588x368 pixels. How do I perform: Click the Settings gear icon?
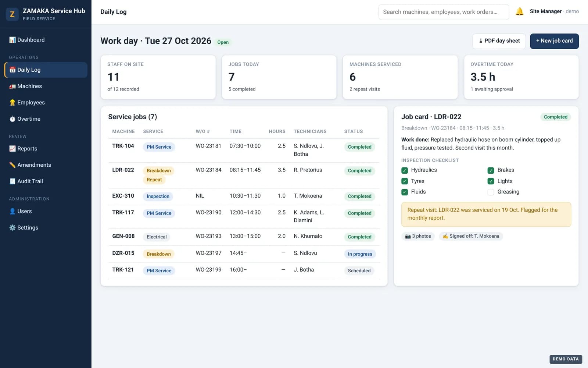coord(12,227)
